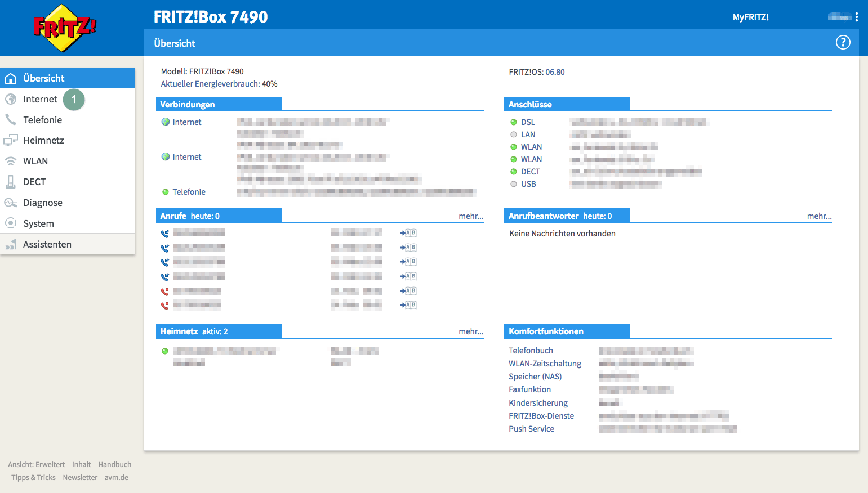This screenshot has height=493, width=868.
Task: Select Übersicht in sidebar
Action: click(x=68, y=78)
